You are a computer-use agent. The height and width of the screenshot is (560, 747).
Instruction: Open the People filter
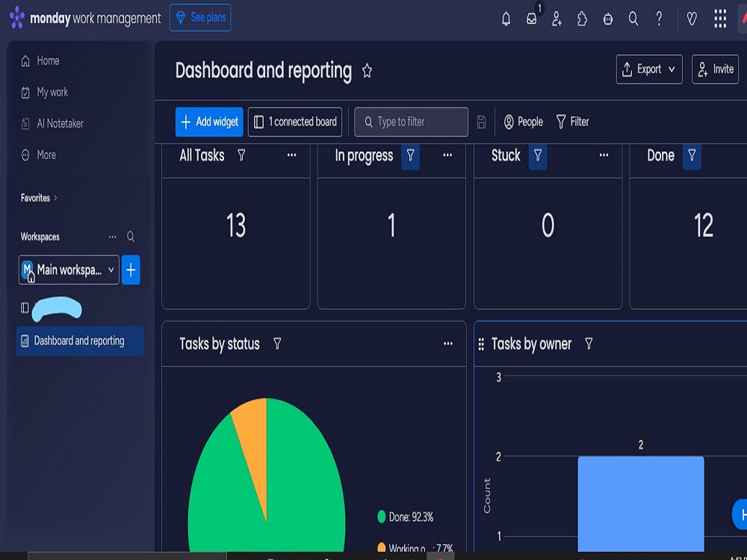(523, 122)
